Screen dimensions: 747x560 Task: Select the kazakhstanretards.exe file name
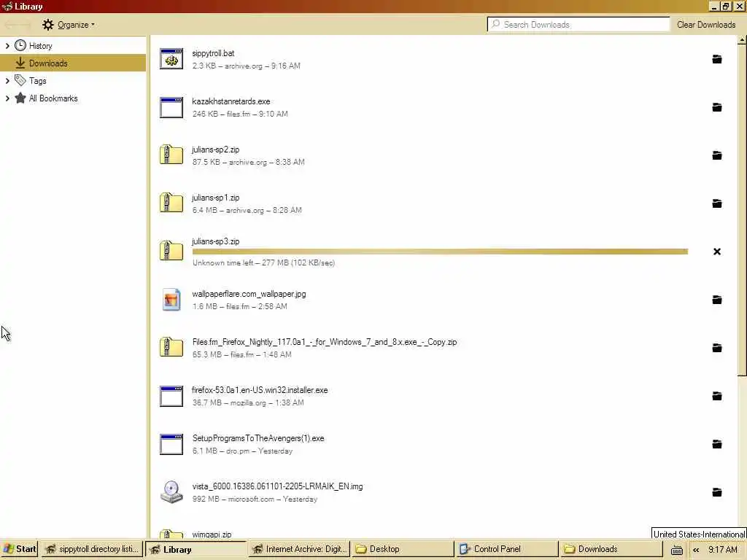[231, 101]
